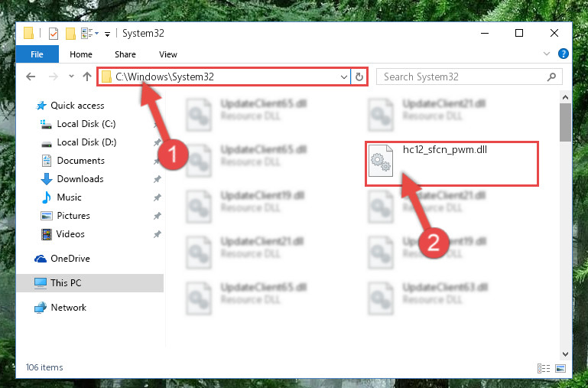588x388 pixels.
Task: Expand the ribbon with the chevron
Action: pos(547,54)
